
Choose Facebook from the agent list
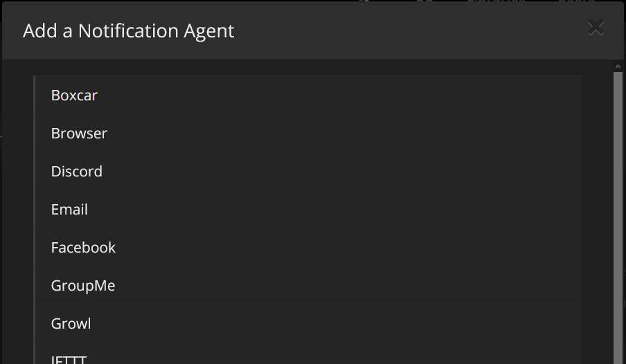[307, 247]
